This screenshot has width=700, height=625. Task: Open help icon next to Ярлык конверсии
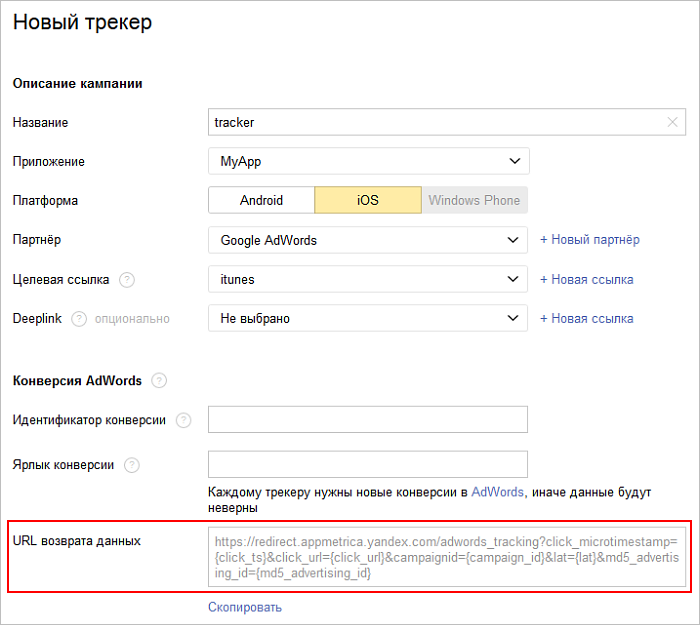132,465
